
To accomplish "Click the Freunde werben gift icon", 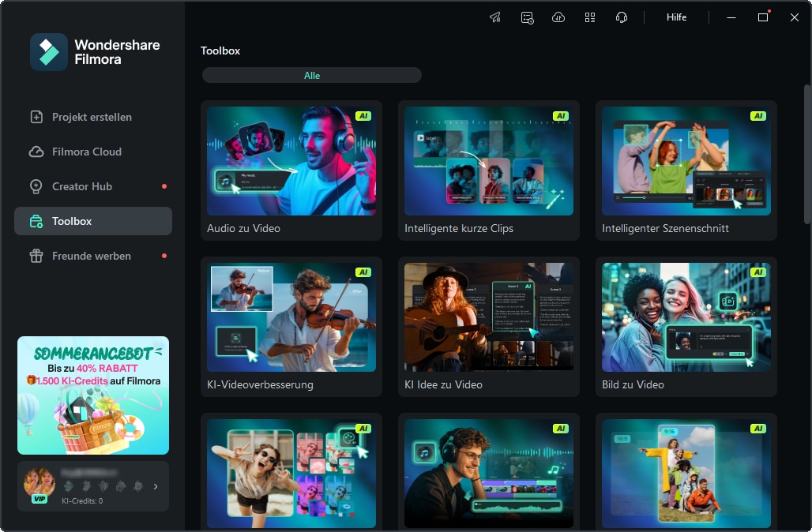I will pos(36,256).
